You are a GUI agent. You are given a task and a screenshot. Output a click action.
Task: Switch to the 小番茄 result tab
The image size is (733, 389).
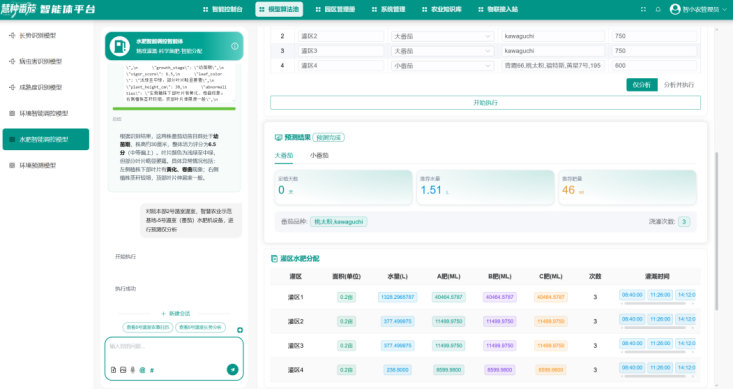[x=319, y=155]
